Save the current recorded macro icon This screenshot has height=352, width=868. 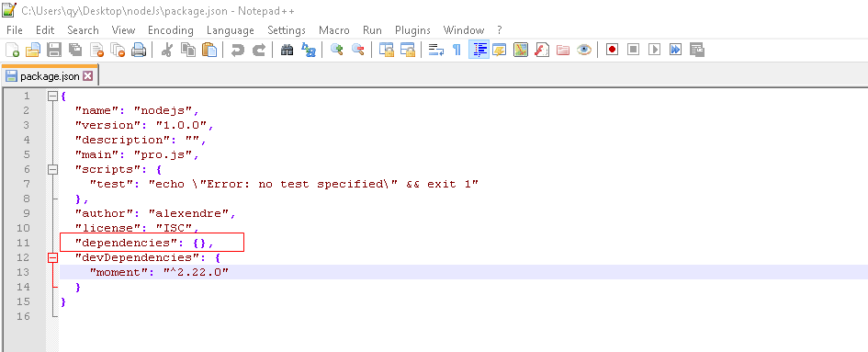(x=696, y=50)
